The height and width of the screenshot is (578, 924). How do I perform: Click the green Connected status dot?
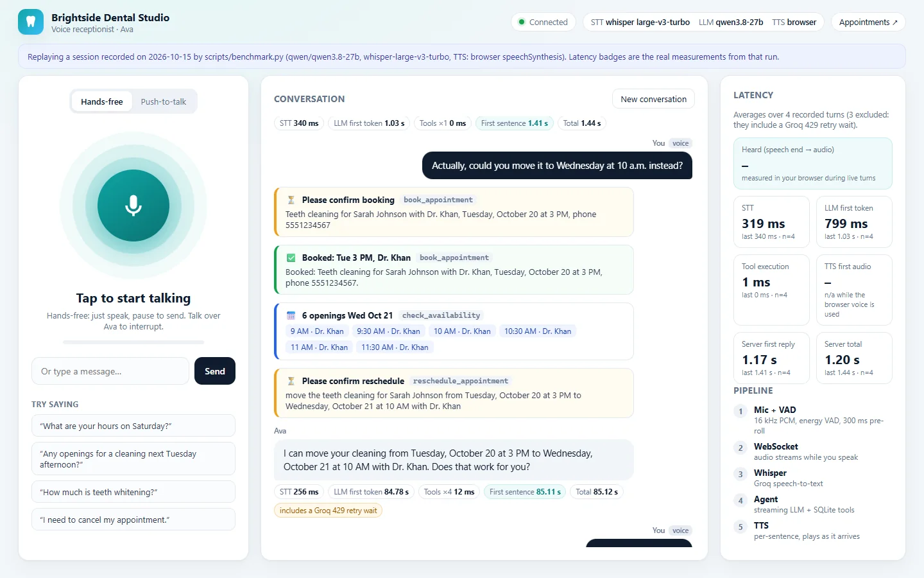pos(522,22)
